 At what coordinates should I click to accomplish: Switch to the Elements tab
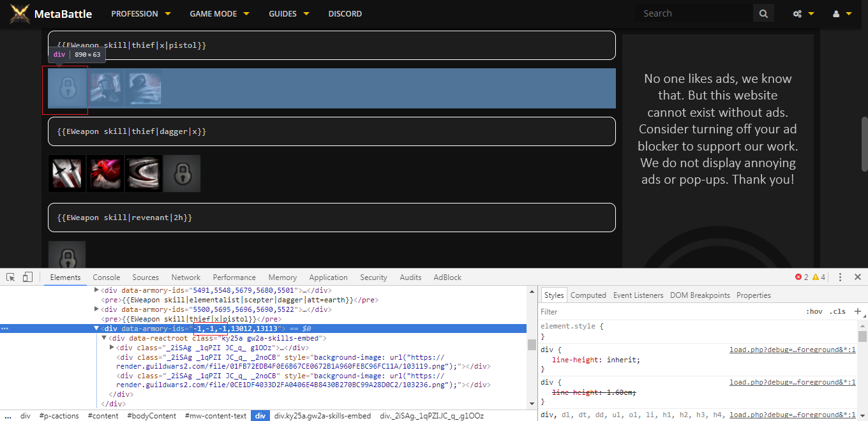[x=65, y=277]
